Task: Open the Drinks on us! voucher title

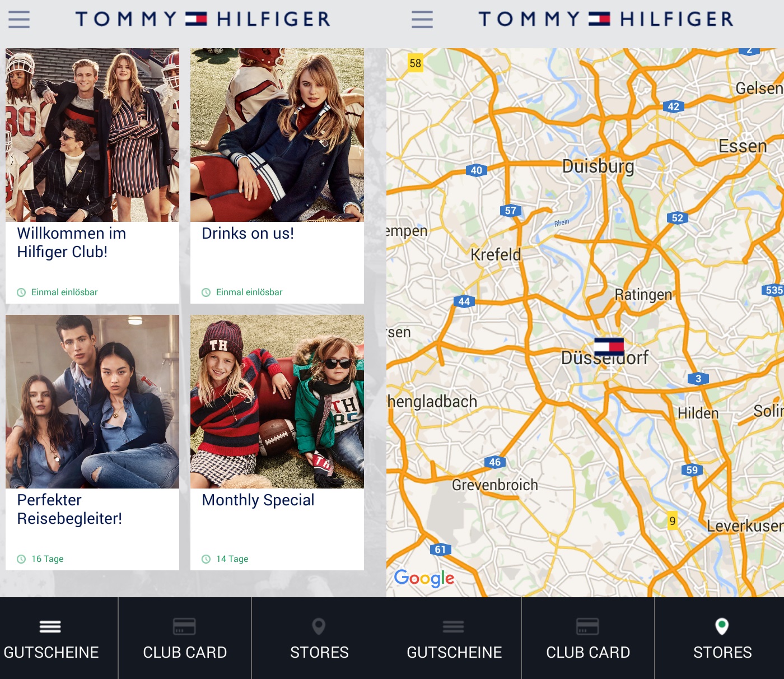Action: pos(248,234)
